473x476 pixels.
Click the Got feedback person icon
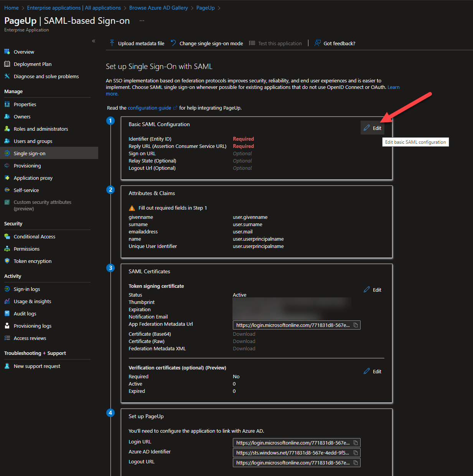[317, 43]
